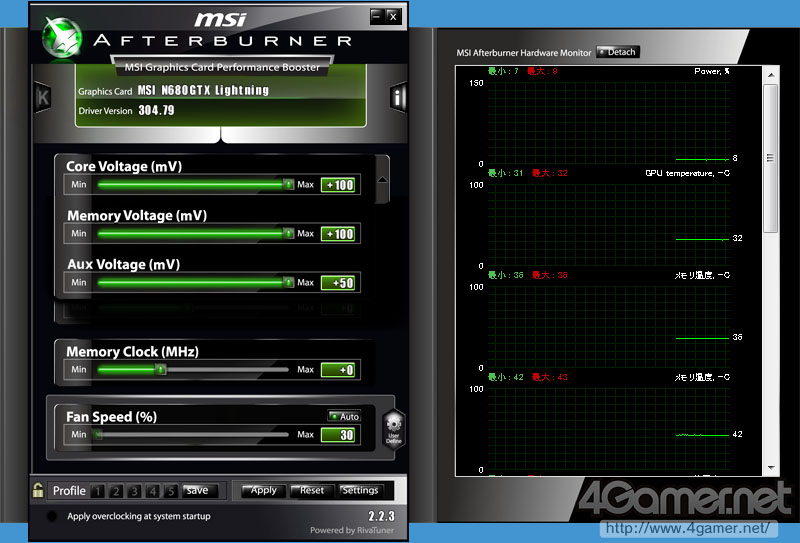This screenshot has width=800, height=543.
Task: Click the Aux Voltage slider handle
Action: (289, 282)
